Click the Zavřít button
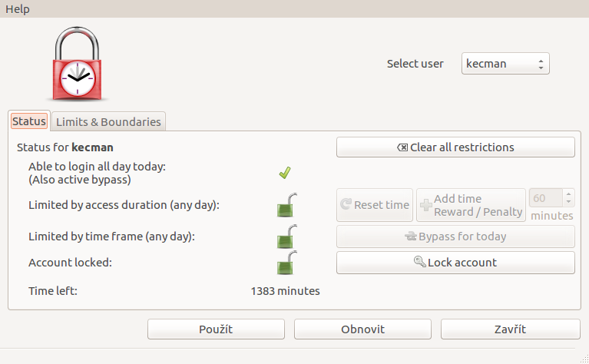This screenshot has width=589, height=364. [x=510, y=329]
